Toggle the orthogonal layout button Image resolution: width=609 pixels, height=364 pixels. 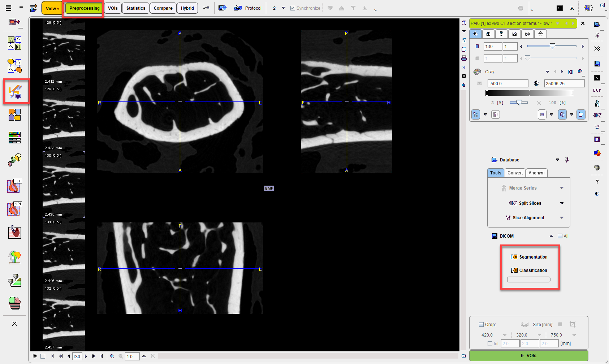click(476, 114)
